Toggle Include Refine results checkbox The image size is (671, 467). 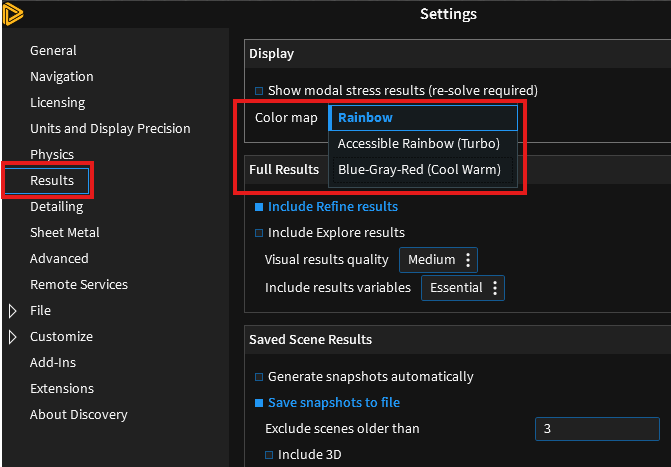[x=259, y=207]
